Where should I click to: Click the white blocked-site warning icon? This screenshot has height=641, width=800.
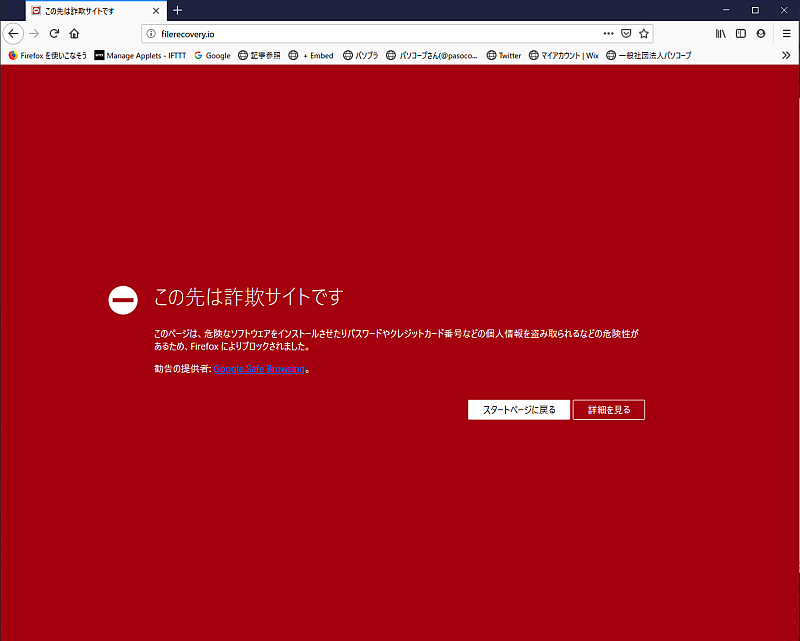coord(123,300)
